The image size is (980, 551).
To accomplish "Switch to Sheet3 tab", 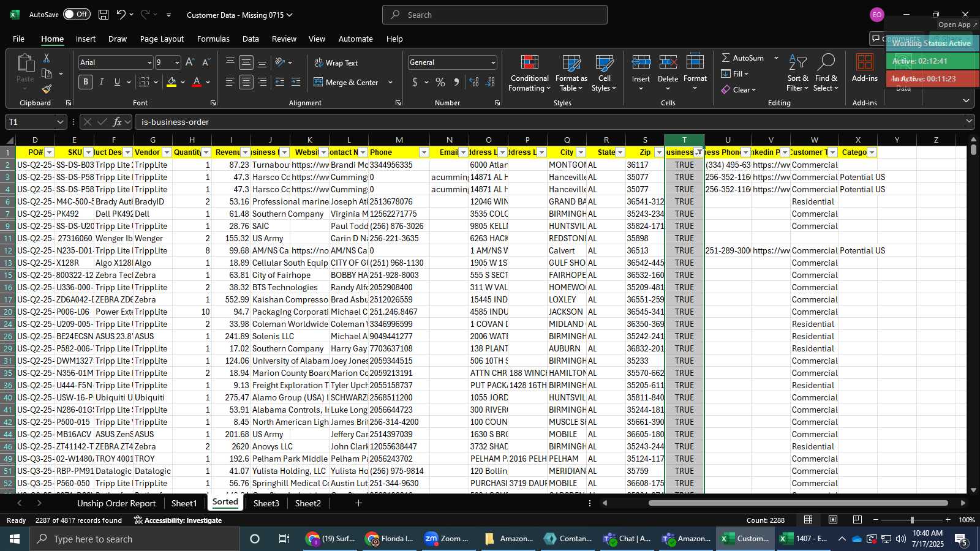I will coord(266,503).
